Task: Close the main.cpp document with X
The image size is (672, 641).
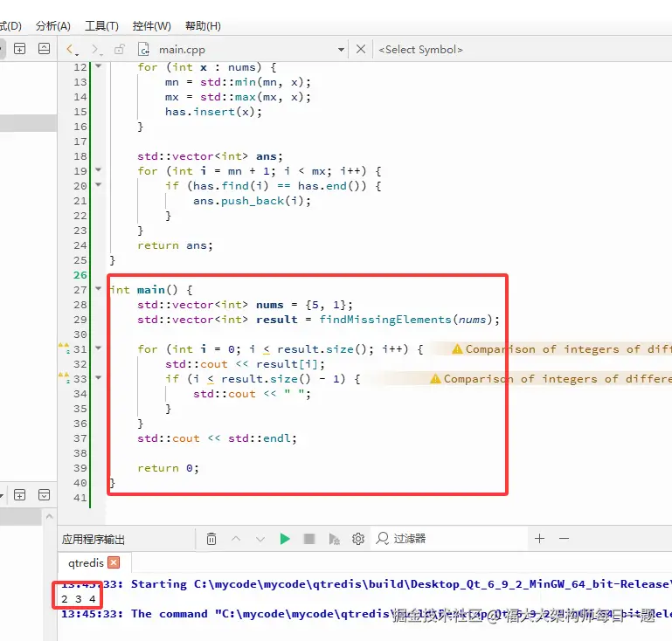Action: click(x=361, y=49)
